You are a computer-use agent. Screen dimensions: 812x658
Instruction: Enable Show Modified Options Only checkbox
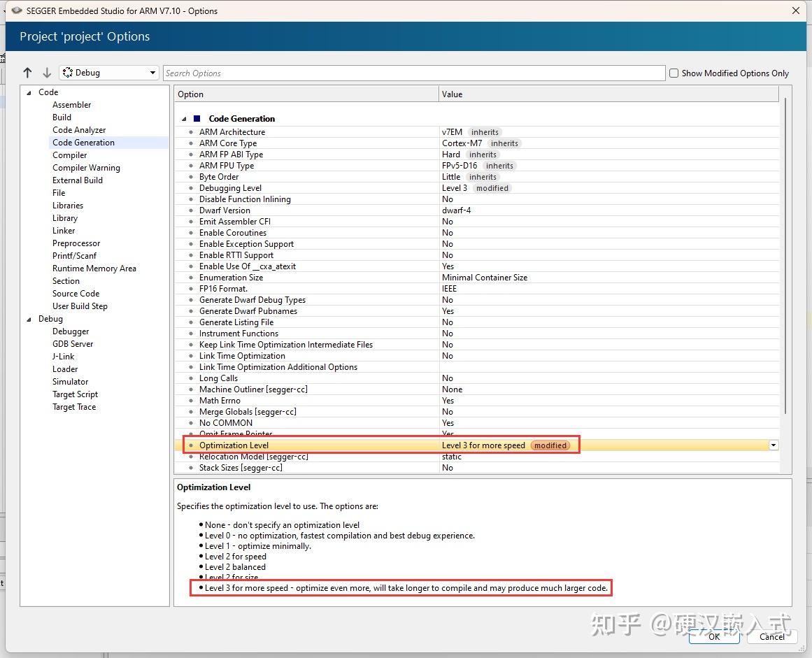674,73
